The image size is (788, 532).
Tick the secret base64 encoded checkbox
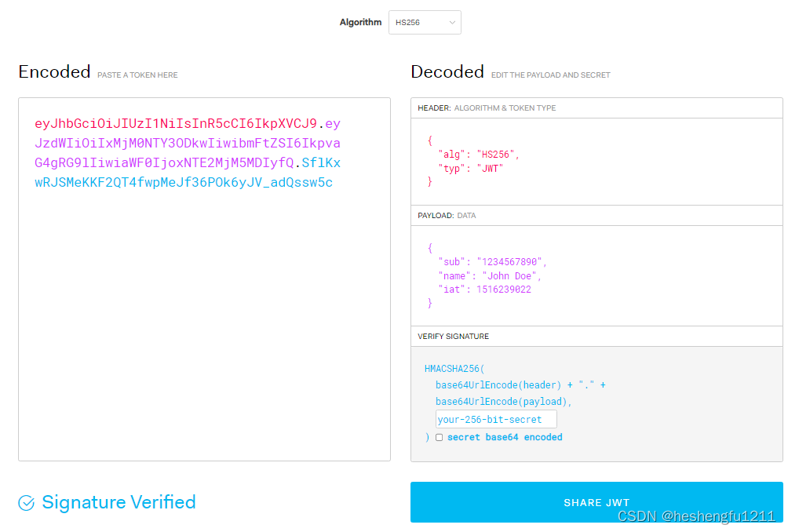pyautogui.click(x=440, y=438)
